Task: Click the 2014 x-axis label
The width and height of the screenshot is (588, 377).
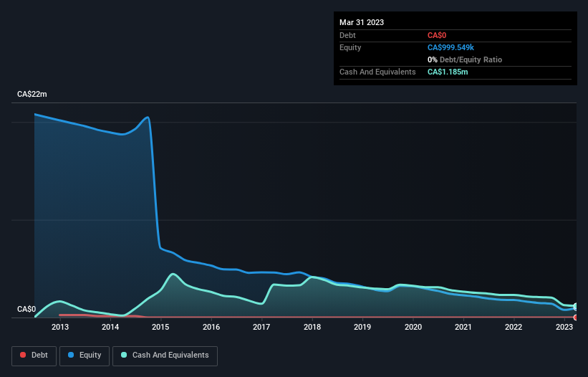Action: (110, 327)
